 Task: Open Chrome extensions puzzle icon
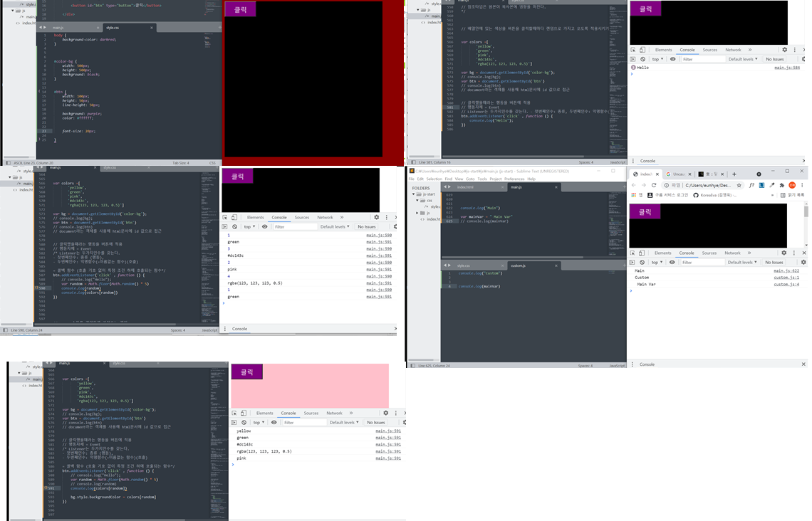[x=782, y=185]
